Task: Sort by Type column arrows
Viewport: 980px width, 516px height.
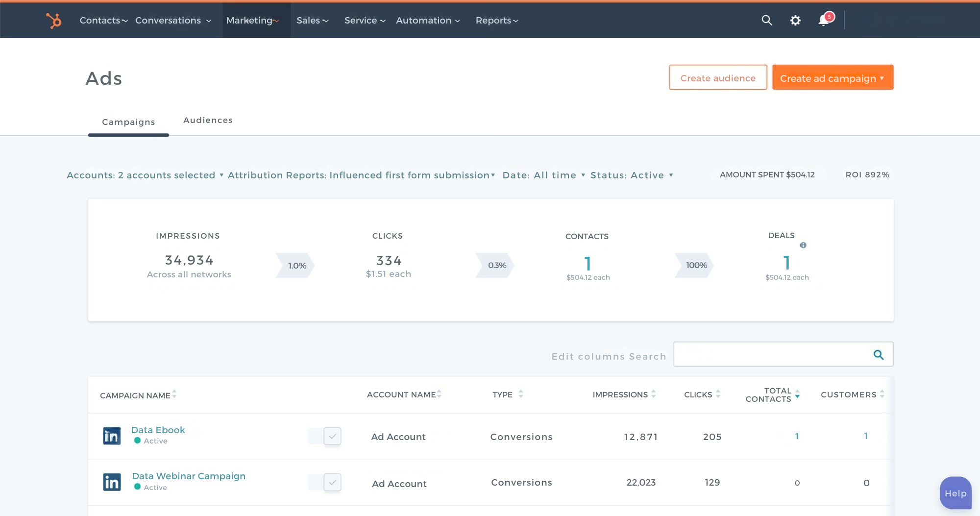Action: (x=521, y=394)
